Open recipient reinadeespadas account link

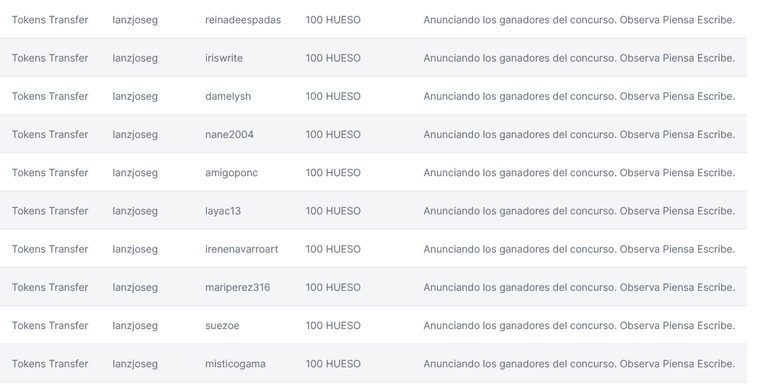tap(243, 20)
